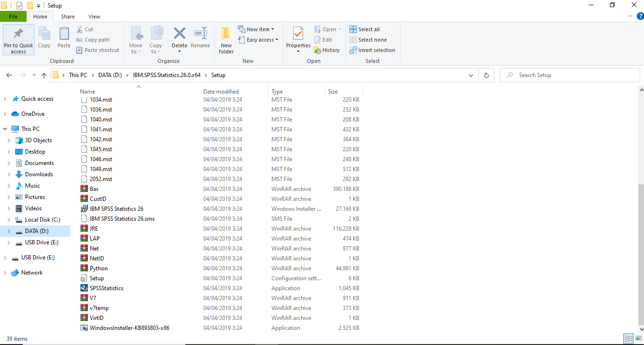Open OneDrive in navigation pane
Image resolution: width=644 pixels, height=345 pixels.
click(x=33, y=114)
